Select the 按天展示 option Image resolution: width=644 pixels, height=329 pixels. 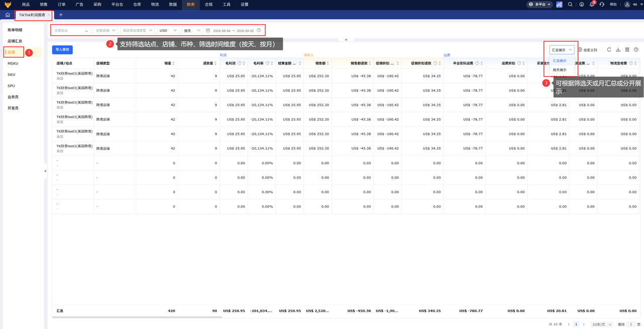click(559, 70)
